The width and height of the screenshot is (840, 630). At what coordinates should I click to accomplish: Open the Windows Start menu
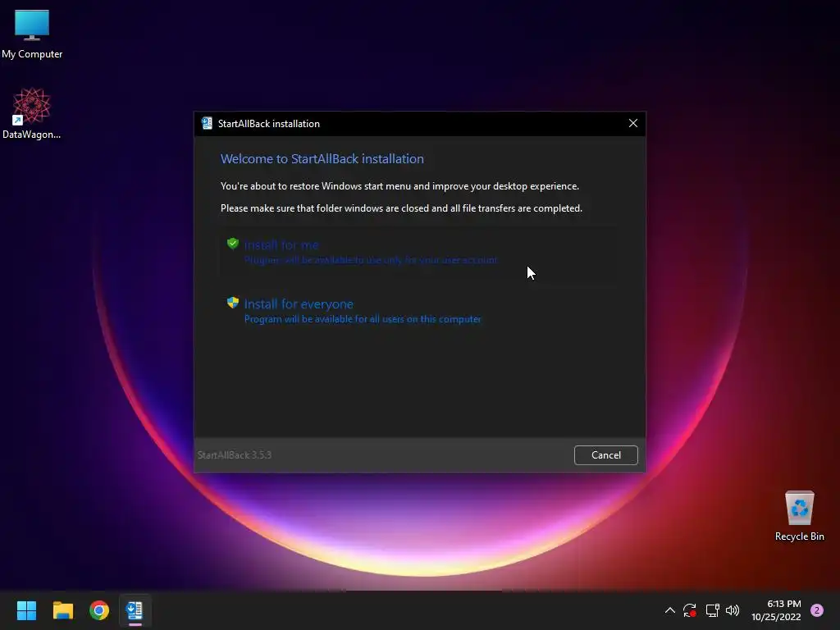click(x=26, y=610)
